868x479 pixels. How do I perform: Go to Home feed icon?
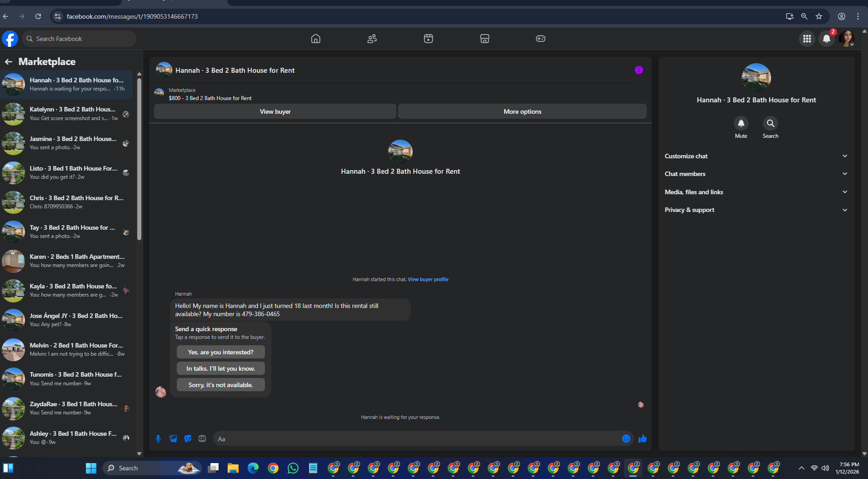(315, 39)
